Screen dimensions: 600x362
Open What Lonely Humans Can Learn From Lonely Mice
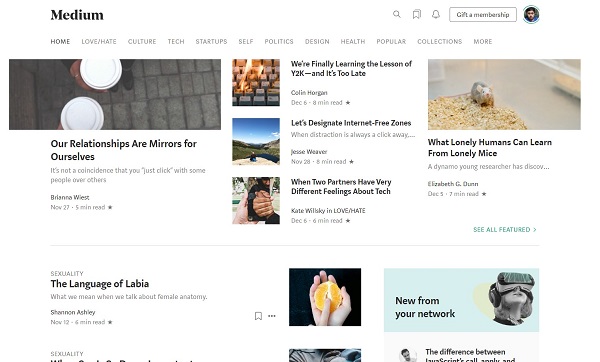[x=490, y=148]
